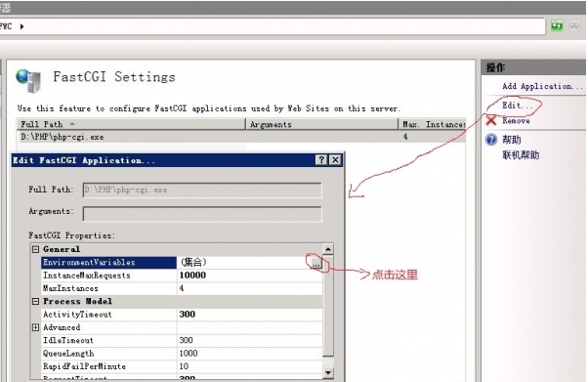This screenshot has width=588, height=382.
Task: Click the Remove action link
Action: (516, 120)
